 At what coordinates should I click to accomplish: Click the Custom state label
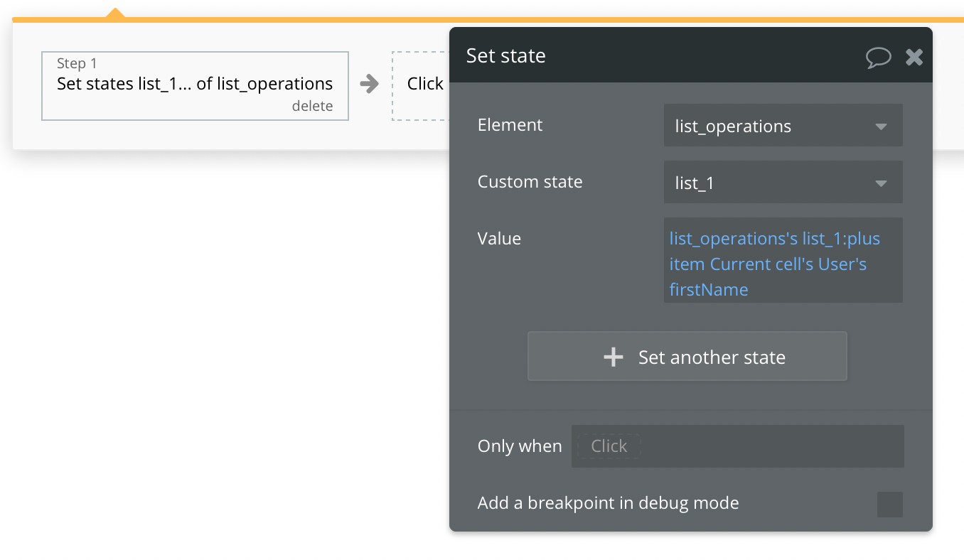pos(530,182)
